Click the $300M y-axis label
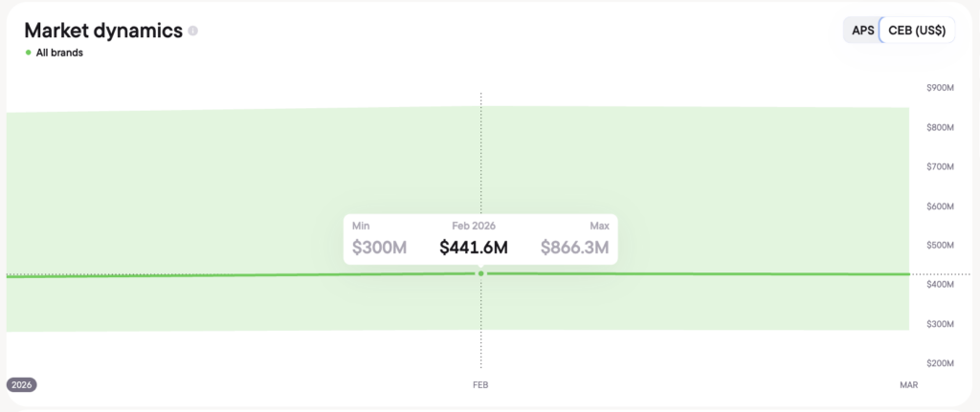The height and width of the screenshot is (412, 980). click(940, 324)
